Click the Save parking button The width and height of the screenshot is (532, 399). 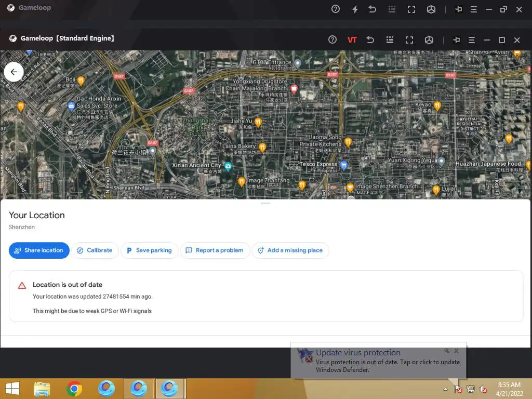[x=149, y=250]
